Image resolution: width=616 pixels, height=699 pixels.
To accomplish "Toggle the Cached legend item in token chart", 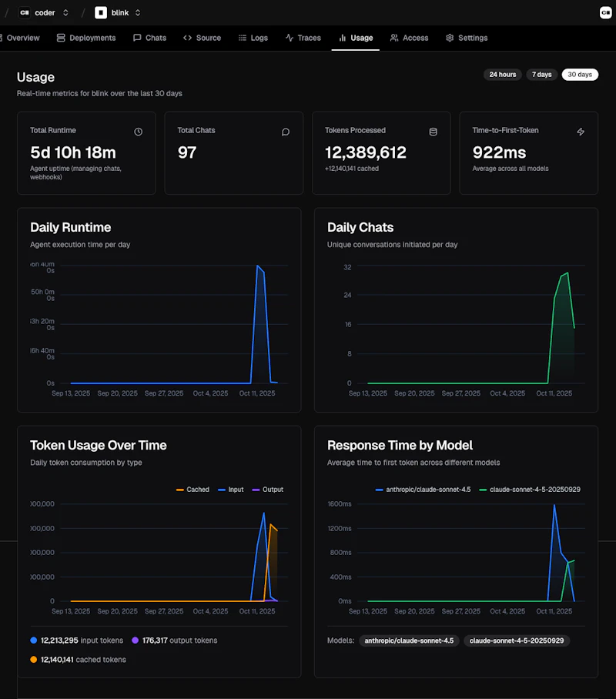I will pyautogui.click(x=192, y=490).
